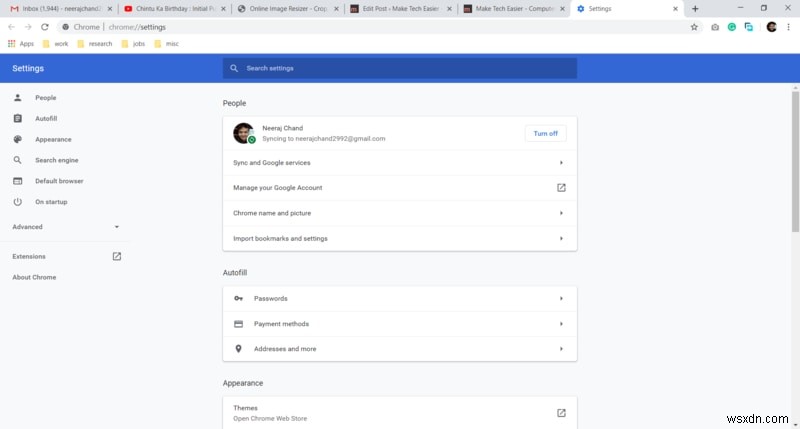Click arrow next to Sync and Google services
The image size is (800, 429).
tap(561, 163)
